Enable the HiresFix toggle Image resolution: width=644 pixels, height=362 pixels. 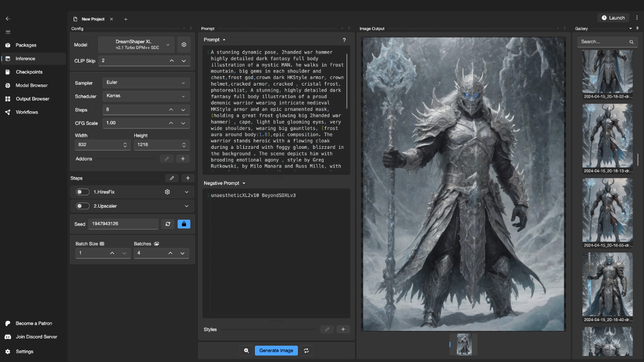tap(83, 192)
